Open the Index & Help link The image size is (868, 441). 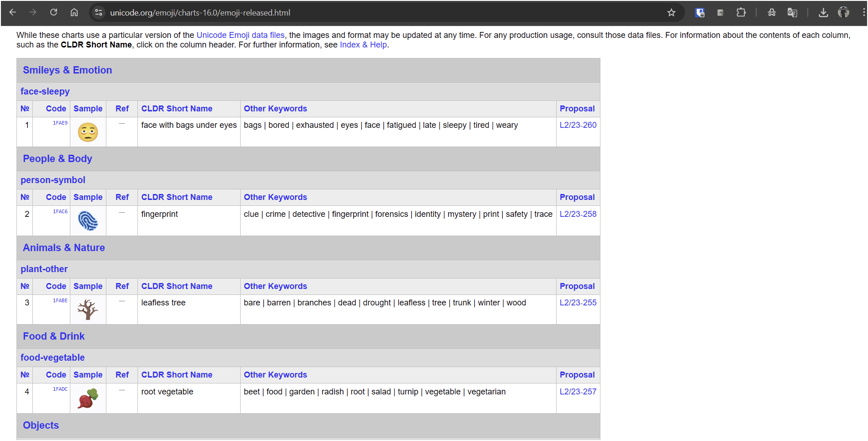363,45
